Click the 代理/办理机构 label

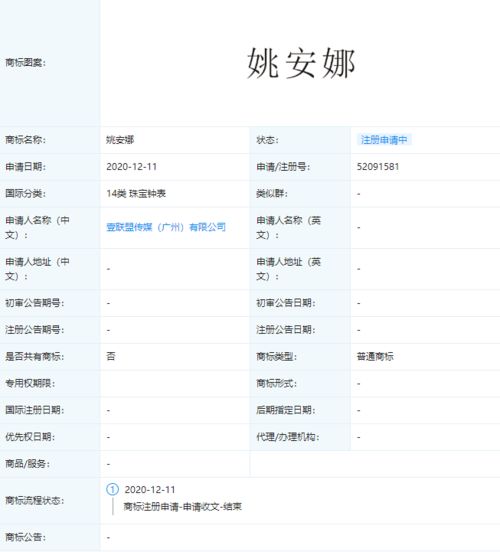[288, 437]
